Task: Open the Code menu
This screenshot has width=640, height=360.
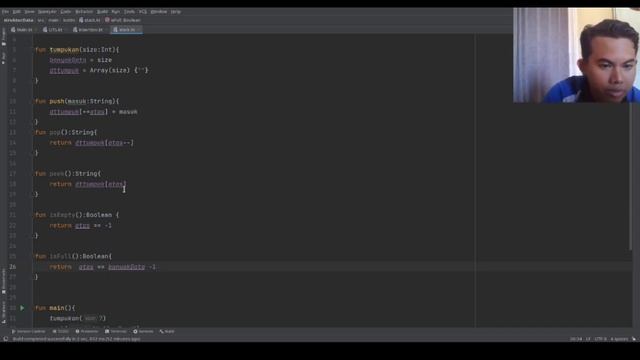Action: tap(66, 12)
